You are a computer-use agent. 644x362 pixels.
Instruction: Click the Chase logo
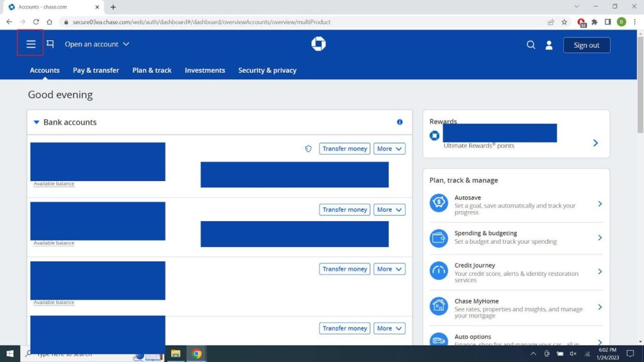319,43
